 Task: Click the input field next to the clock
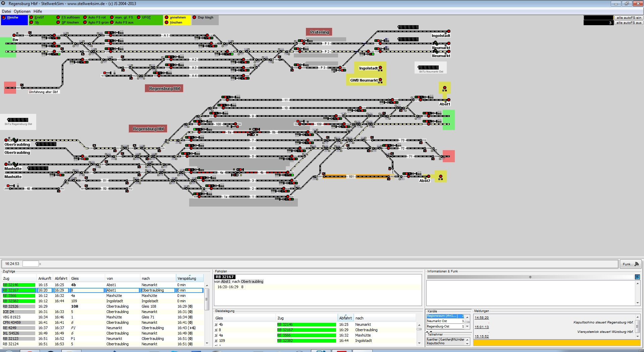point(31,264)
